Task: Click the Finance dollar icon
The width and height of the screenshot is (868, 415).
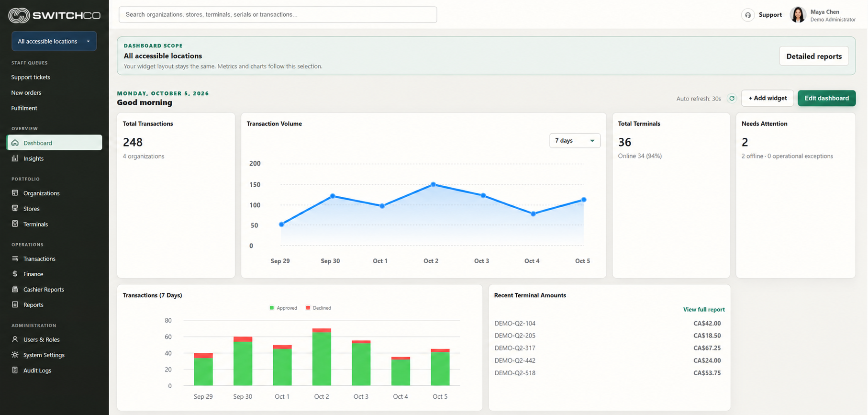Action: click(15, 274)
